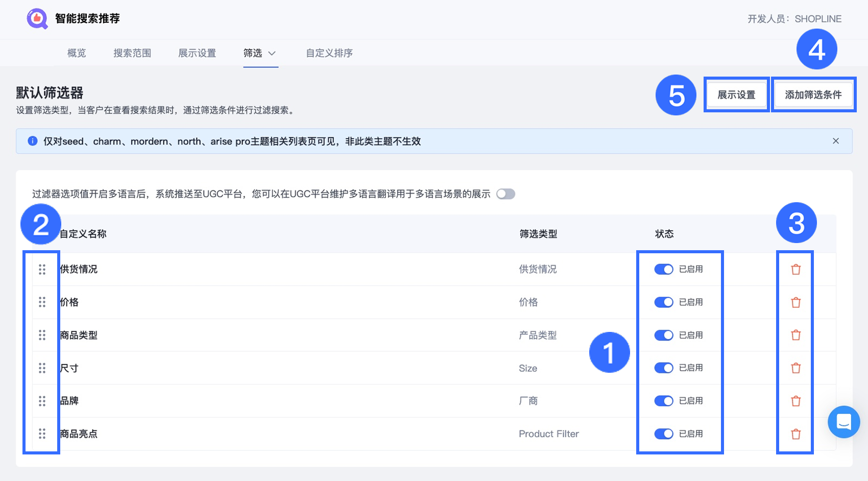
Task: Click the 展示设置 button
Action: (x=736, y=94)
